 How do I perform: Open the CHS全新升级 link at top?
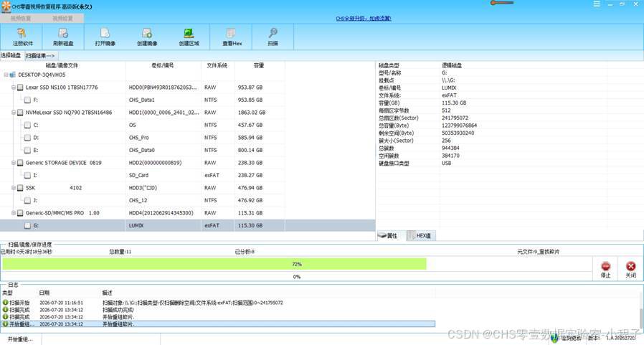pos(364,19)
